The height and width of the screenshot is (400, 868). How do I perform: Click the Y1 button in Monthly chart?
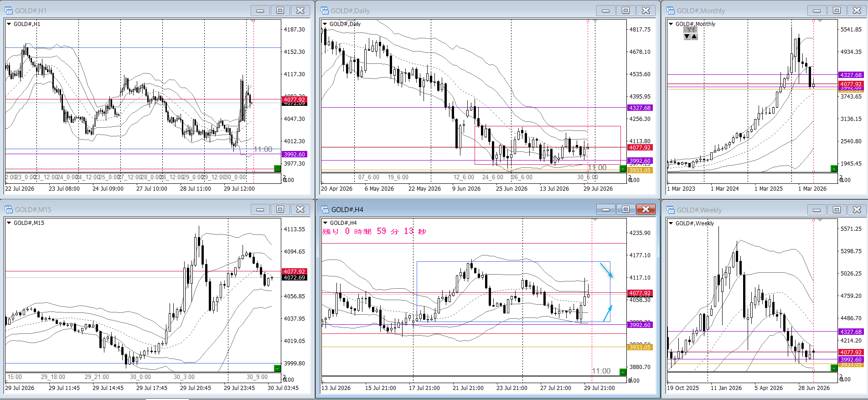pos(691,30)
